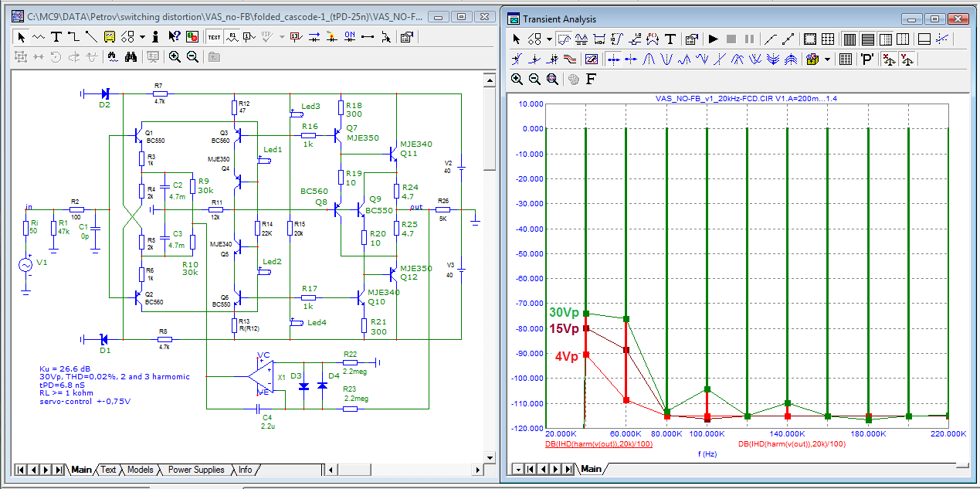Click the '30Vp' label on the plot
This screenshot has width=980, height=489.
(565, 313)
